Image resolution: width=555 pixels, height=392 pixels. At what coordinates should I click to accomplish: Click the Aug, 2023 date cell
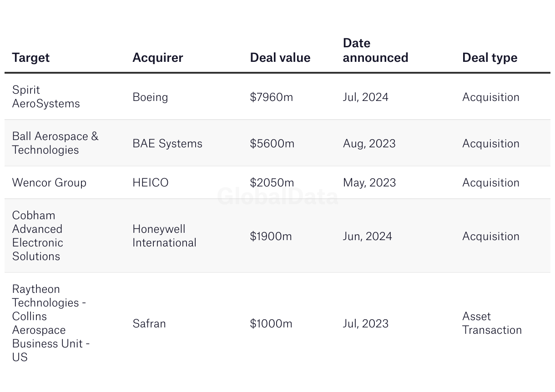tap(369, 144)
